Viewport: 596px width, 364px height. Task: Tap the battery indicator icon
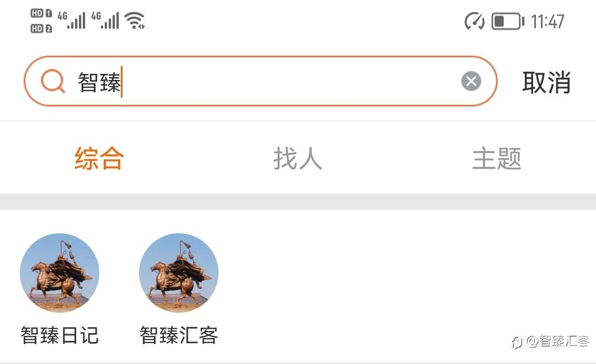pyautogui.click(x=508, y=21)
